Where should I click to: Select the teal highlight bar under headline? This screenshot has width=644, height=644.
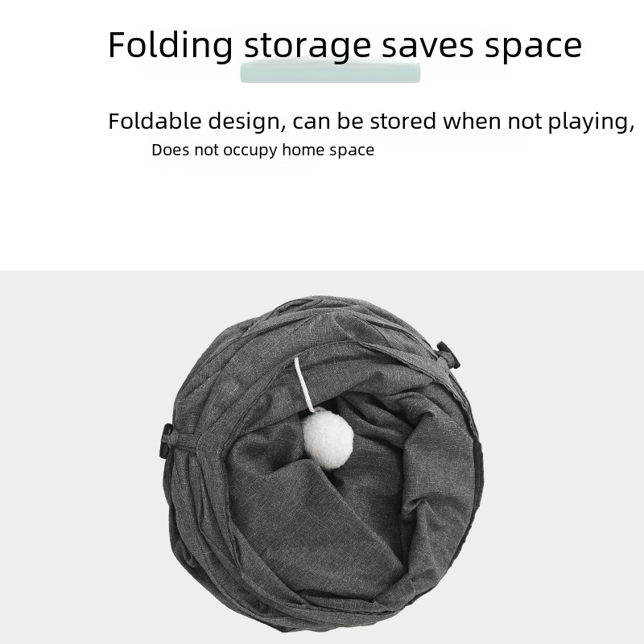tap(330, 72)
